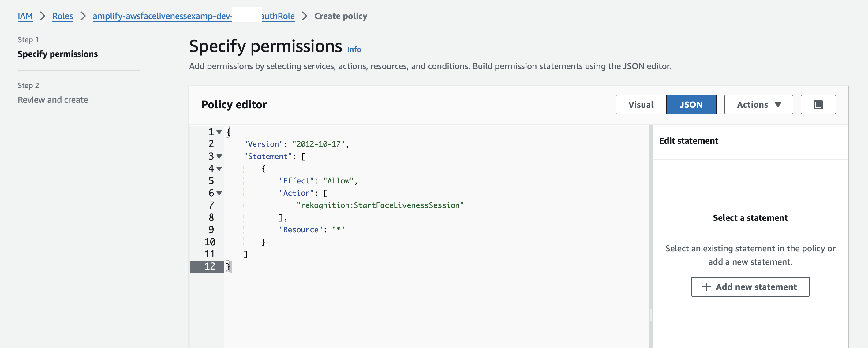Click the "2012-10-17" value text
This screenshot has height=348, width=868.
pos(318,144)
